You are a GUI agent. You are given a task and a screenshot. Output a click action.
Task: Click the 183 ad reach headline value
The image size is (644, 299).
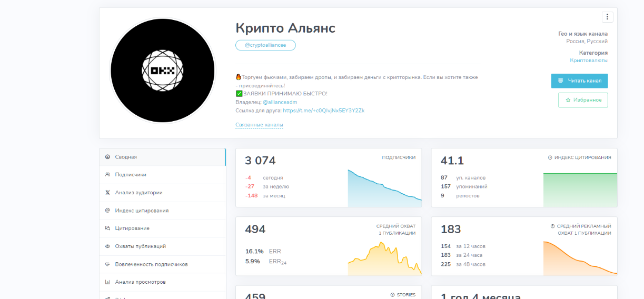[451, 230]
